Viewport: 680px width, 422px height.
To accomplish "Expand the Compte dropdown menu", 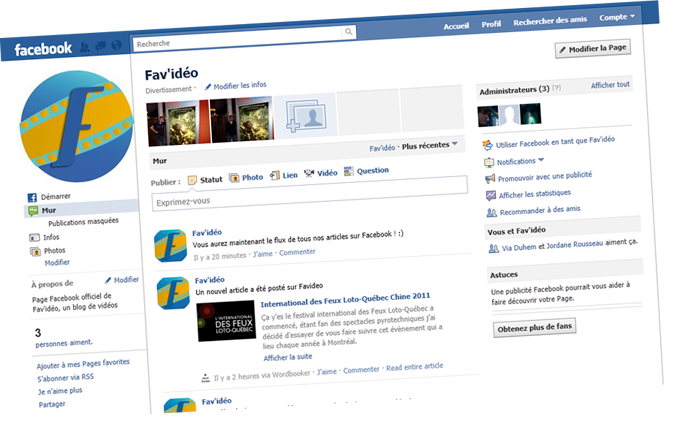I will click(617, 17).
